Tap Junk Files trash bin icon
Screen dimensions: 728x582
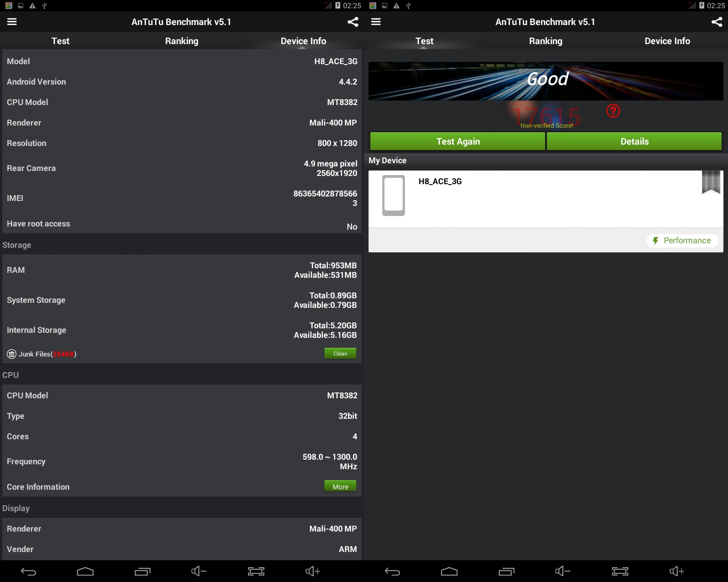11,354
